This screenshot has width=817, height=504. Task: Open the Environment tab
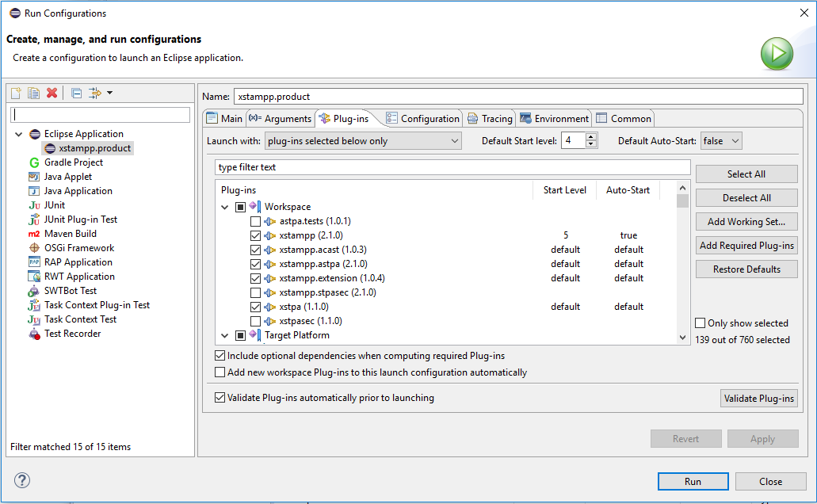[555, 118]
